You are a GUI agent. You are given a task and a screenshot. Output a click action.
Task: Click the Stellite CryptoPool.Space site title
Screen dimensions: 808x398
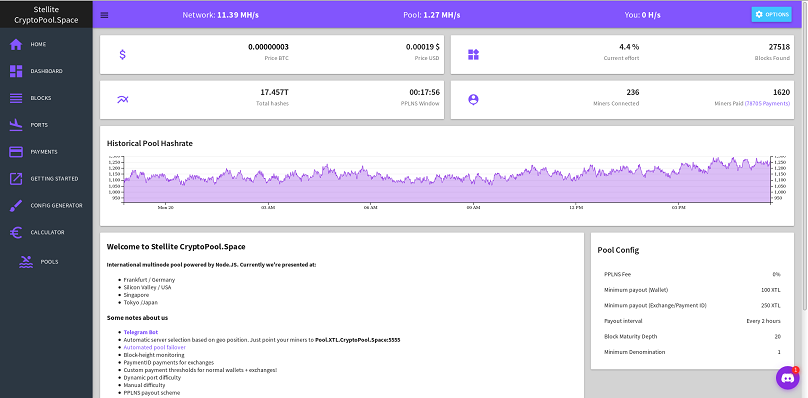click(46, 14)
